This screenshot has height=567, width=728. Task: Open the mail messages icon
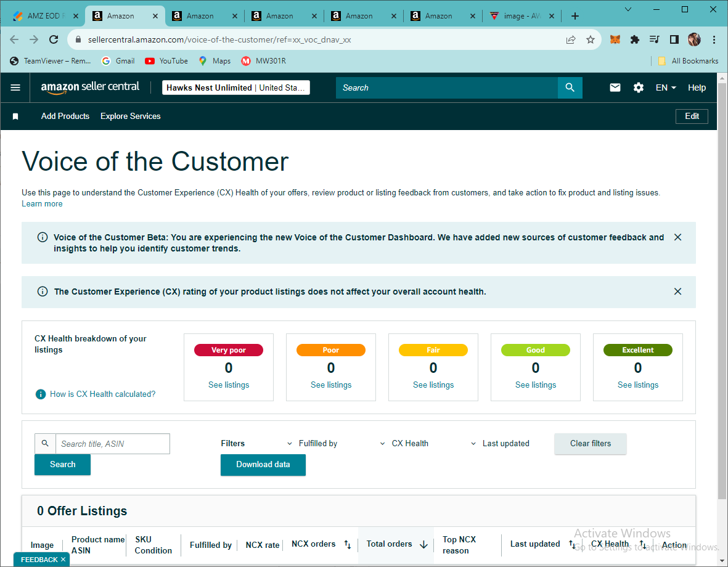(x=615, y=88)
